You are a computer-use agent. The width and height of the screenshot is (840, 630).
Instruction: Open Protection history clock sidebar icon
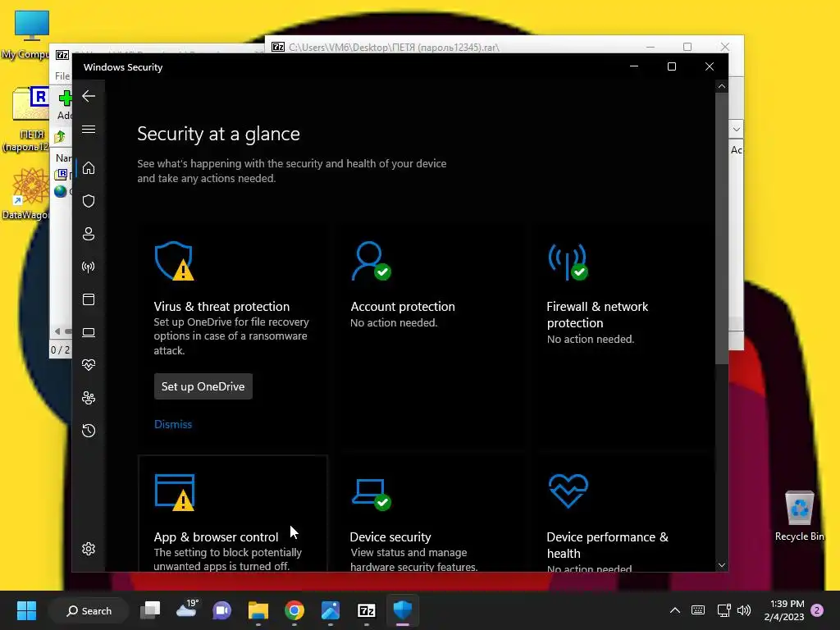[x=89, y=431]
